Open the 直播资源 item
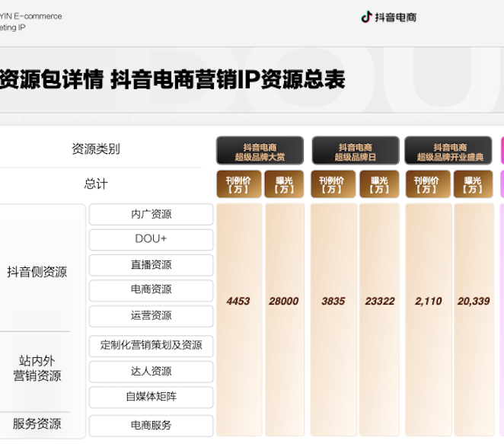This screenshot has height=444, width=504. pyautogui.click(x=151, y=265)
